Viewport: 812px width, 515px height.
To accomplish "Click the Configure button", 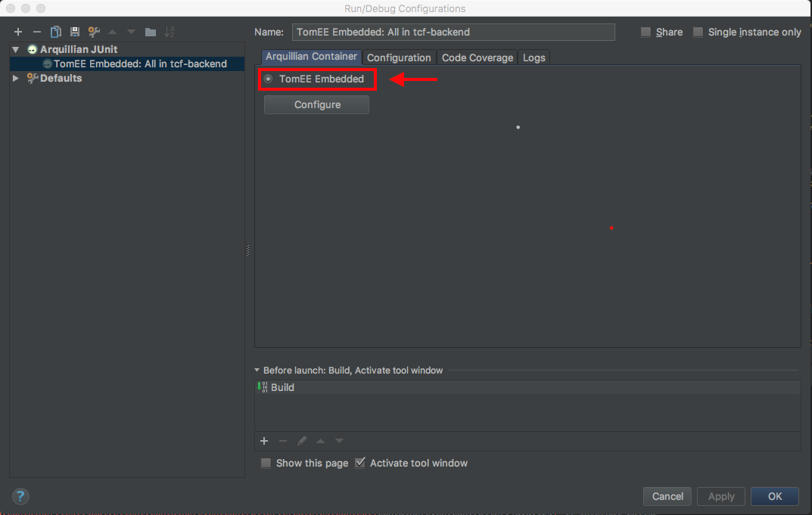I will (316, 104).
